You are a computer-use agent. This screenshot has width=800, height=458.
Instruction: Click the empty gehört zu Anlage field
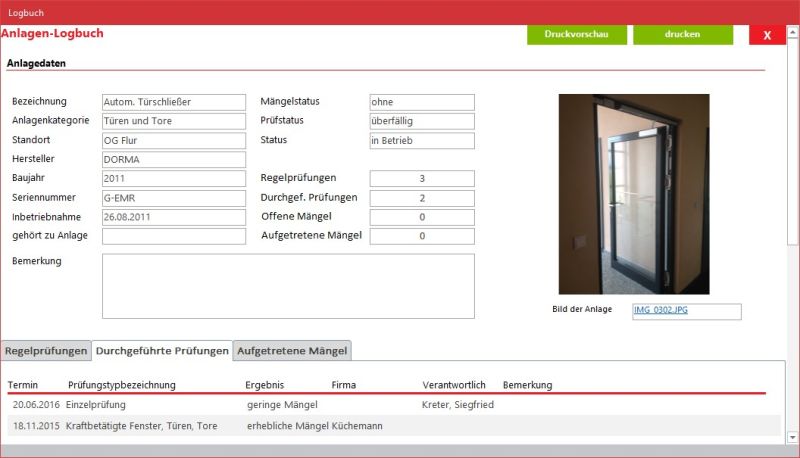pos(174,237)
